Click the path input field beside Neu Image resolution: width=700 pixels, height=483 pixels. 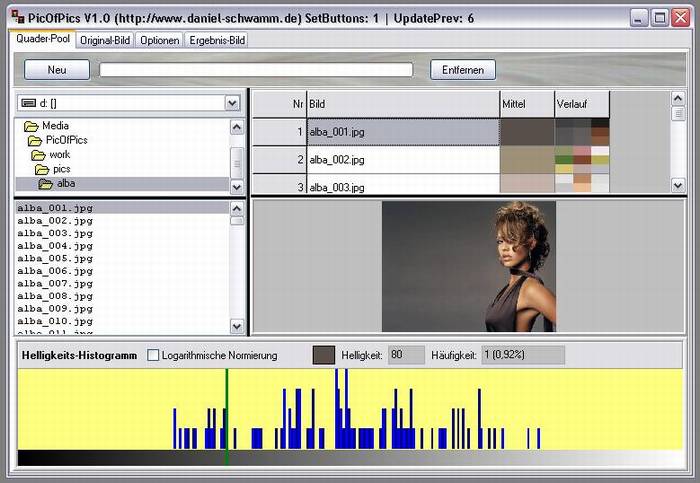[x=256, y=70]
